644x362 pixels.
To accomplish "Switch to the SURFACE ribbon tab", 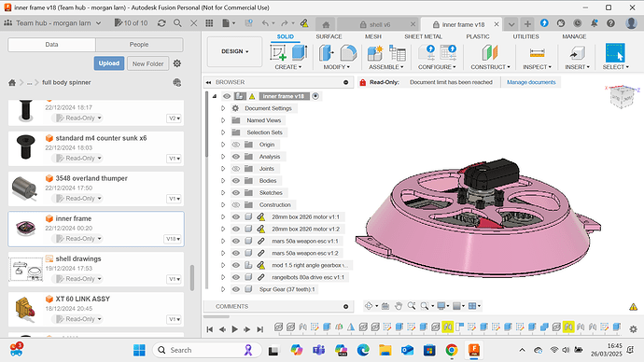I will point(329,36).
